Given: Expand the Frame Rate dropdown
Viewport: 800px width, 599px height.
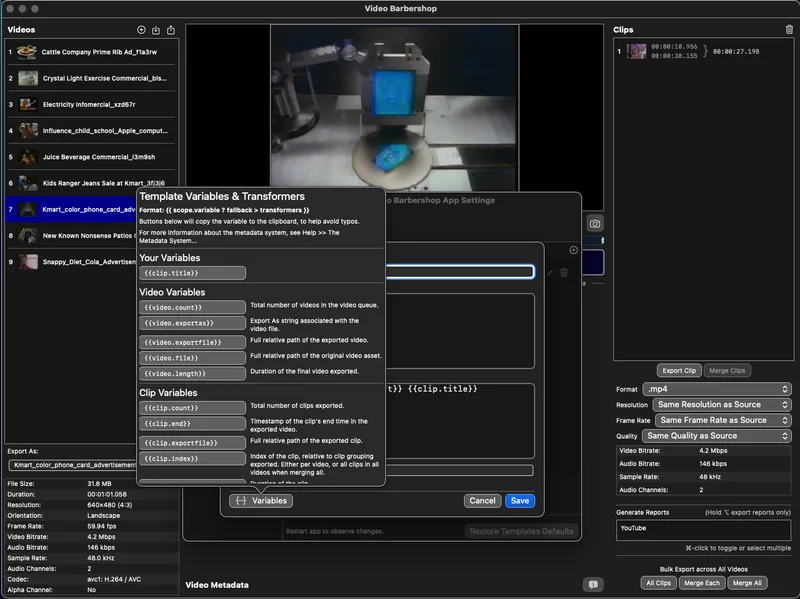Looking at the screenshot, I should pyautogui.click(x=722, y=420).
